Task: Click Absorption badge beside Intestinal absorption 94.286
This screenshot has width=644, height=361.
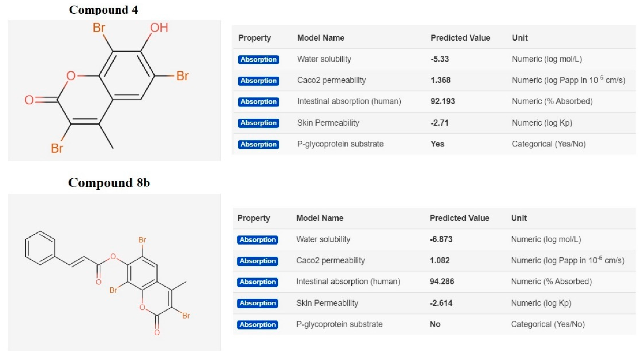Action: tap(258, 282)
